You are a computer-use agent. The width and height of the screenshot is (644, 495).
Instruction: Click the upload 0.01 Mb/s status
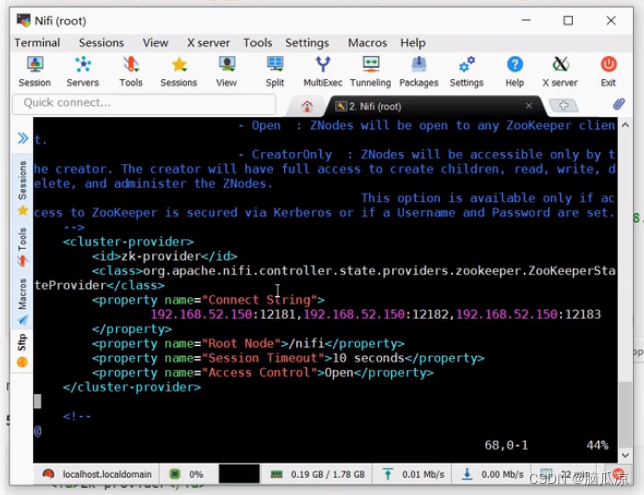[x=414, y=474]
